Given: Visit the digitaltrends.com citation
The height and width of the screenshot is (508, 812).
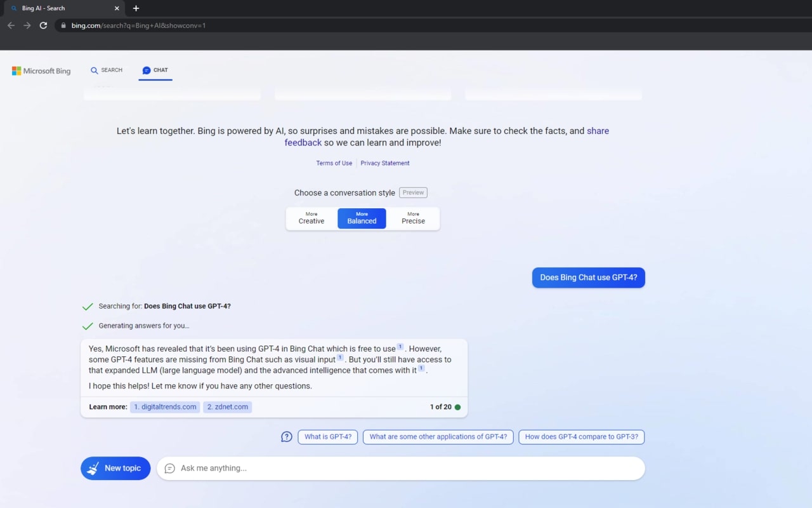Looking at the screenshot, I should click(x=164, y=406).
